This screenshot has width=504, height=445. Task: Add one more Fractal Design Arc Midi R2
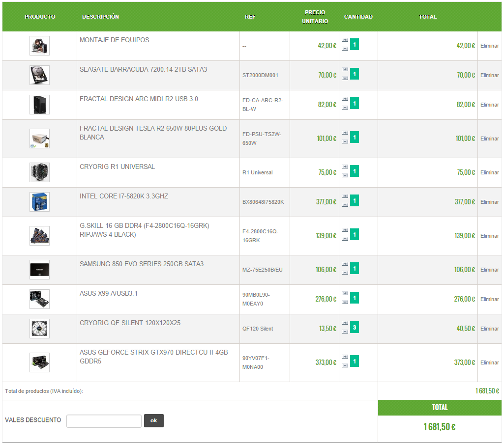(345, 99)
